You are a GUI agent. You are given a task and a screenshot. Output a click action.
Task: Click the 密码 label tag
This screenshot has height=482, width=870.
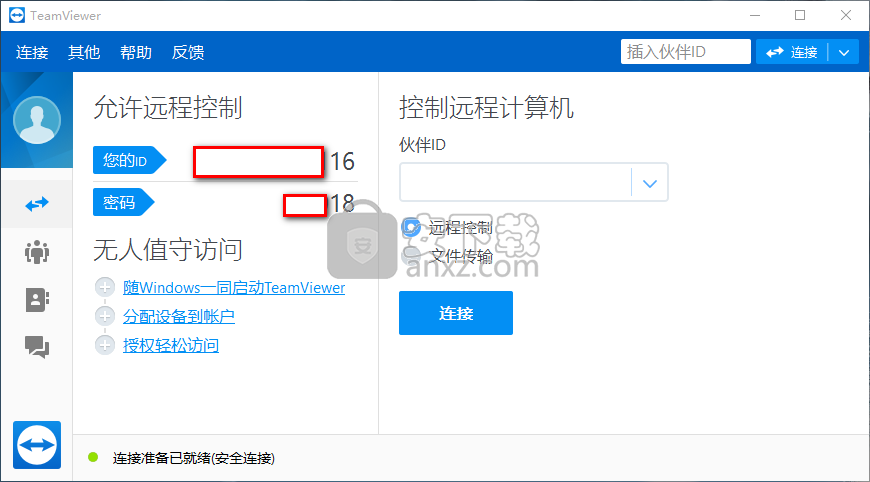pyautogui.click(x=123, y=202)
